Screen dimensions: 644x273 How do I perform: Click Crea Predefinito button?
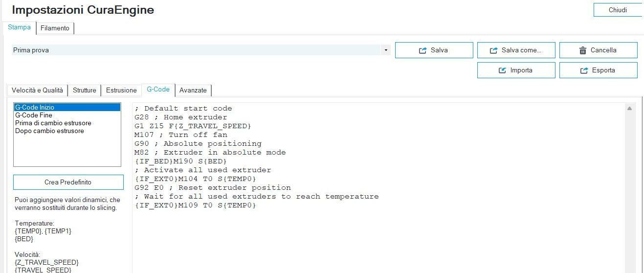point(68,182)
